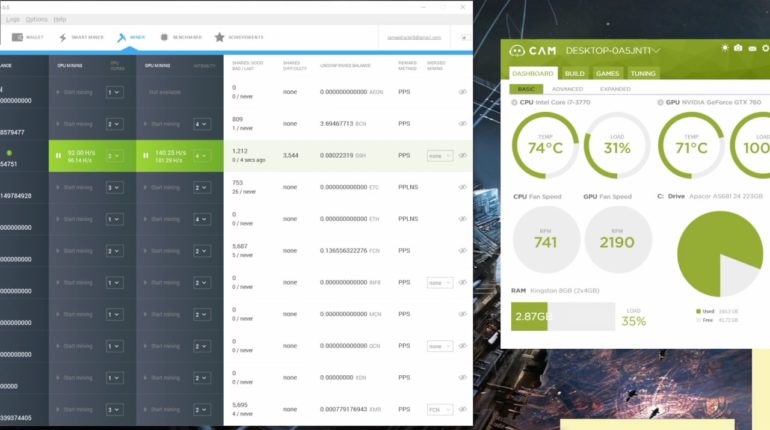Screen dimensions: 770x430
Task: Click the small icon beside GPU NVIDIA GeForce
Action: (x=660, y=103)
